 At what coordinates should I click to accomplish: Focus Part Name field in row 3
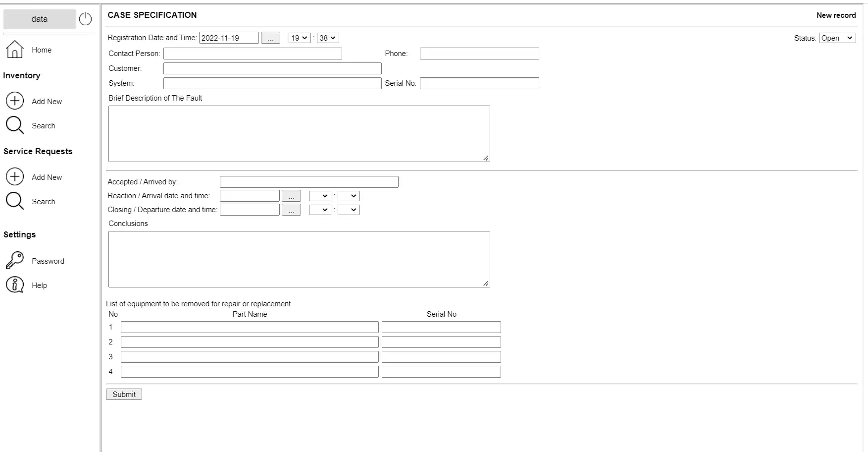pos(250,357)
